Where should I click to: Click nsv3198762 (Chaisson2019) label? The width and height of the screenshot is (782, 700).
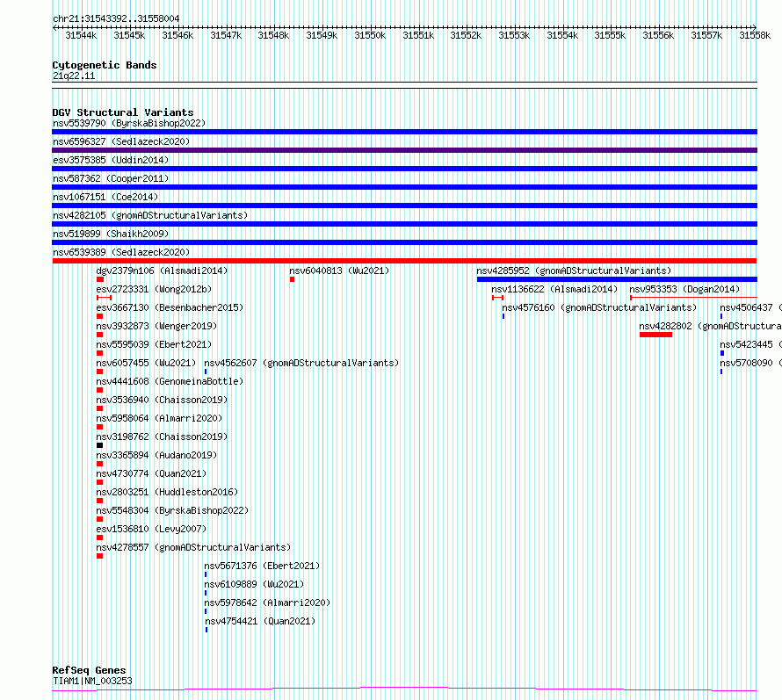[162, 437]
